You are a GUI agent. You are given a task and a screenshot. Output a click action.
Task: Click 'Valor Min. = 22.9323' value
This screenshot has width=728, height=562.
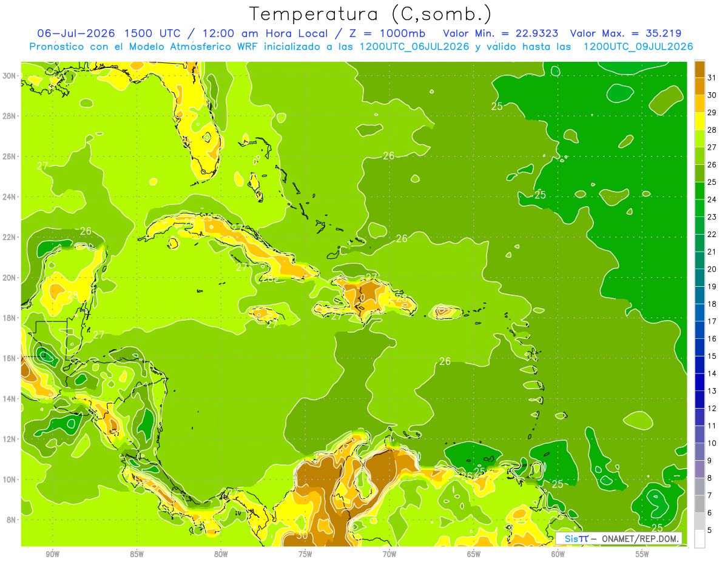[501, 33]
